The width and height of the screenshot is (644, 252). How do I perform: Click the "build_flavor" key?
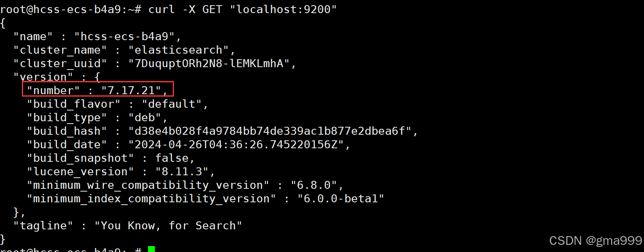[x=74, y=104]
